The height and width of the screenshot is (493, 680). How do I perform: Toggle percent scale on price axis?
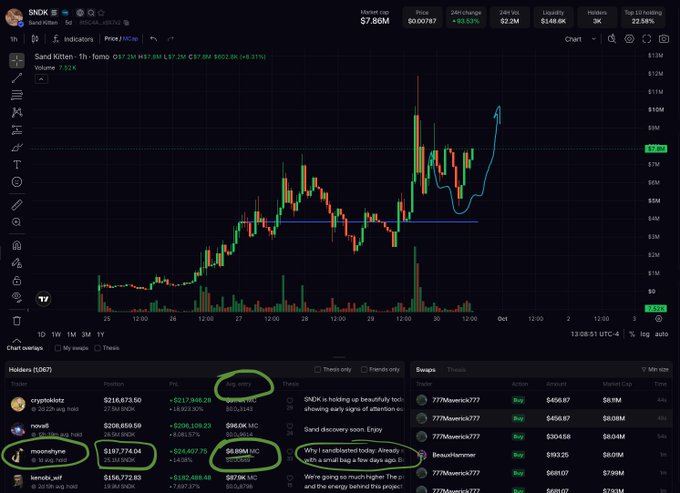[x=632, y=334]
